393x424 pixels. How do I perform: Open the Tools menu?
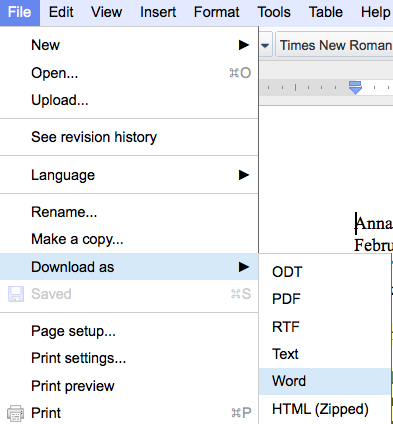point(274,13)
